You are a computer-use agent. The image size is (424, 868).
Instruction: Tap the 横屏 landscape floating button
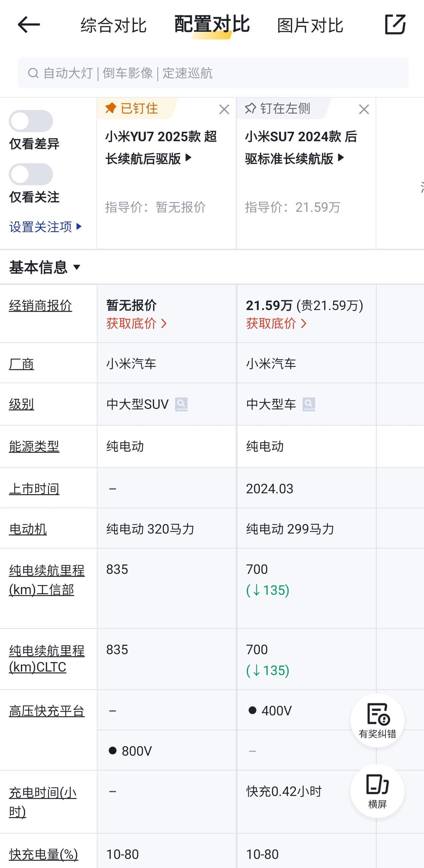(x=377, y=791)
